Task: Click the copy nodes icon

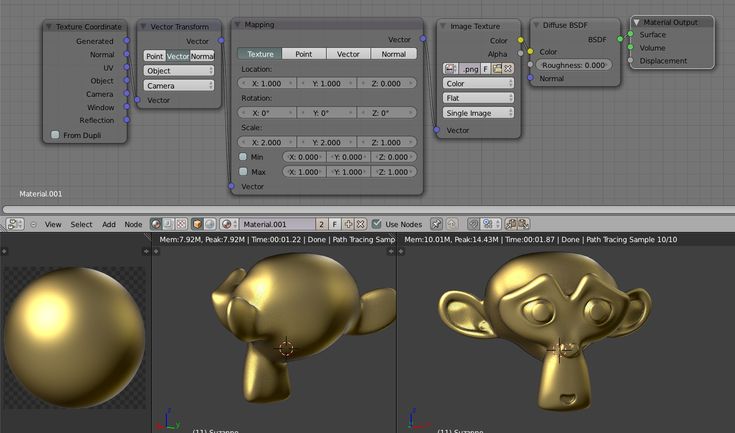Action: [x=511, y=224]
